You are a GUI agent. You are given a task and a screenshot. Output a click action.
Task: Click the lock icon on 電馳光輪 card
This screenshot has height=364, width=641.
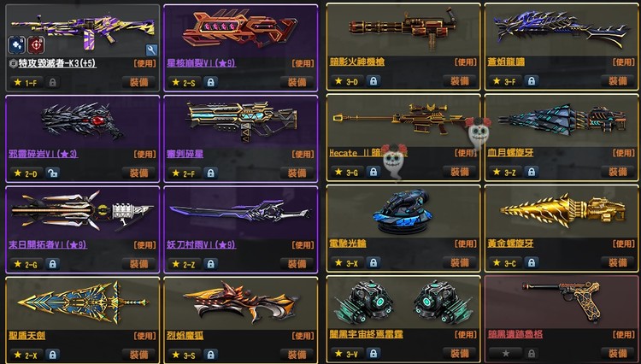(373, 262)
